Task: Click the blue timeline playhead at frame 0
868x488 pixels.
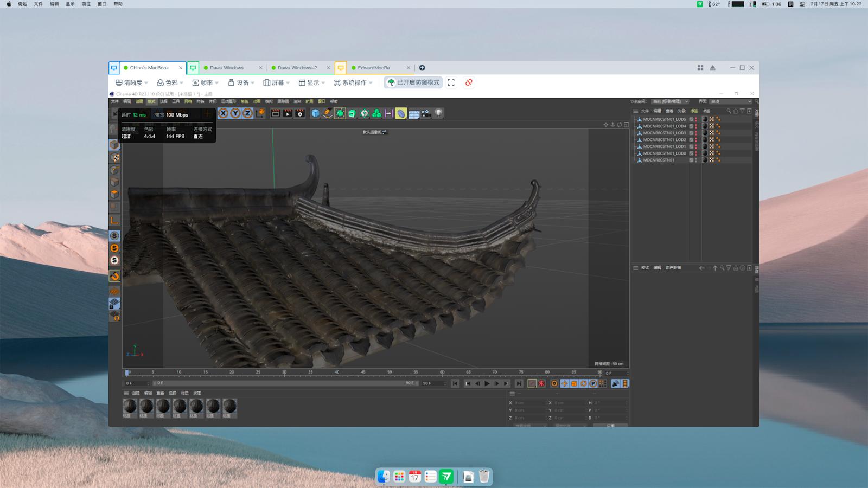Action: [x=127, y=373]
